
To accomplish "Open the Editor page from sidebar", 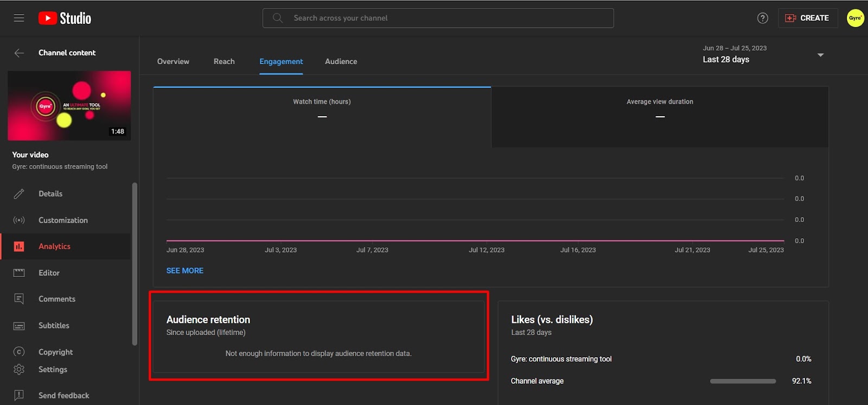I will pyautogui.click(x=49, y=273).
